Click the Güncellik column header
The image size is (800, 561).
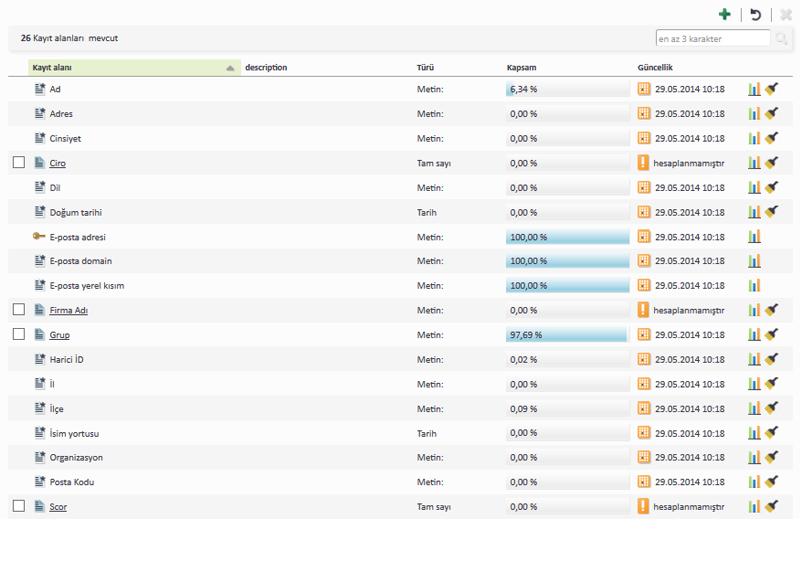tap(660, 68)
